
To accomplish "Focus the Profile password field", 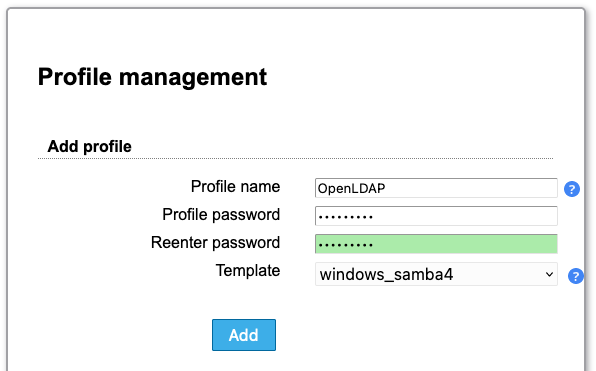I will click(436, 216).
